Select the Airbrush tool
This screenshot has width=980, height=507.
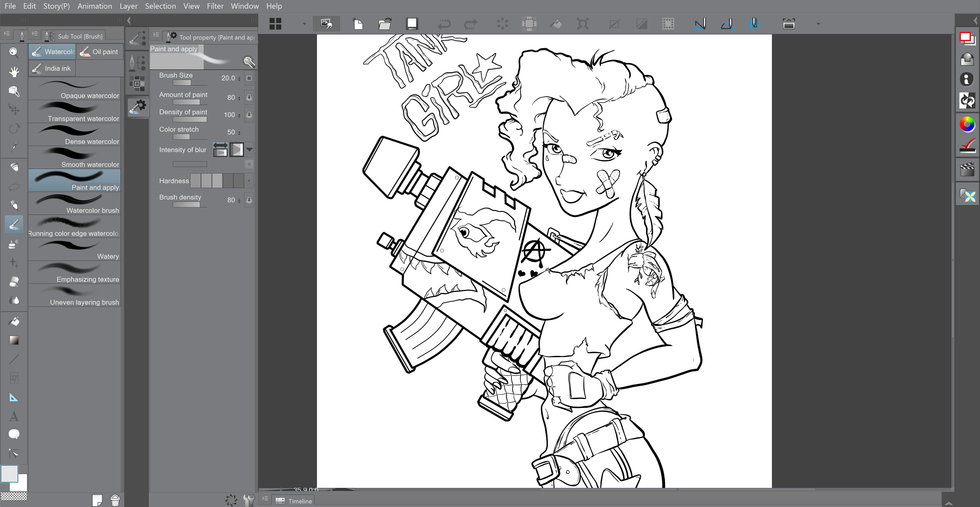14,243
